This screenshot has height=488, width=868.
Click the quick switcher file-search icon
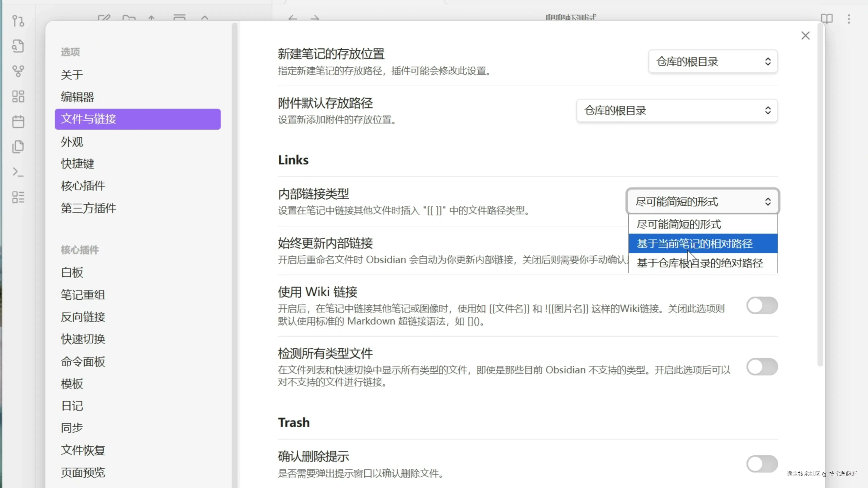[18, 46]
